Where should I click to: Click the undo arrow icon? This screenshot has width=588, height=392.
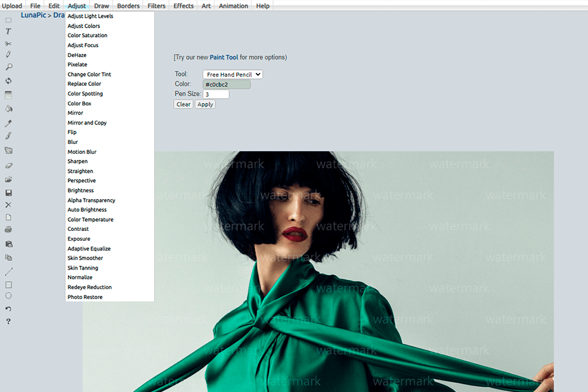coord(9,309)
